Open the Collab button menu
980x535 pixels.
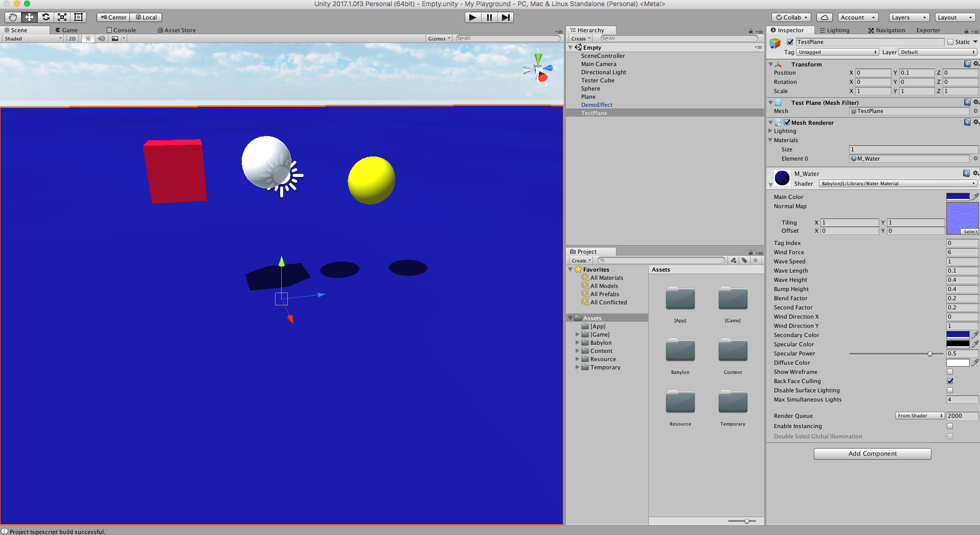791,17
